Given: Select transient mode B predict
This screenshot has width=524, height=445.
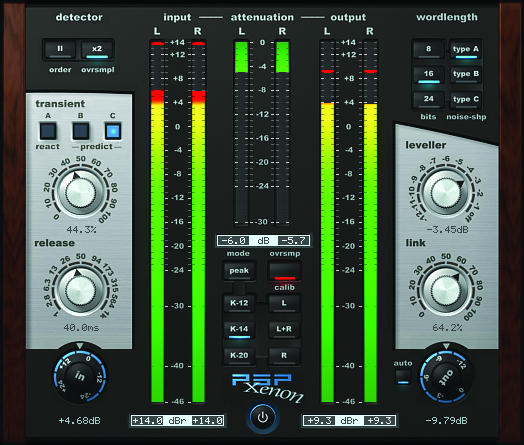Looking at the screenshot, I should point(81,131).
